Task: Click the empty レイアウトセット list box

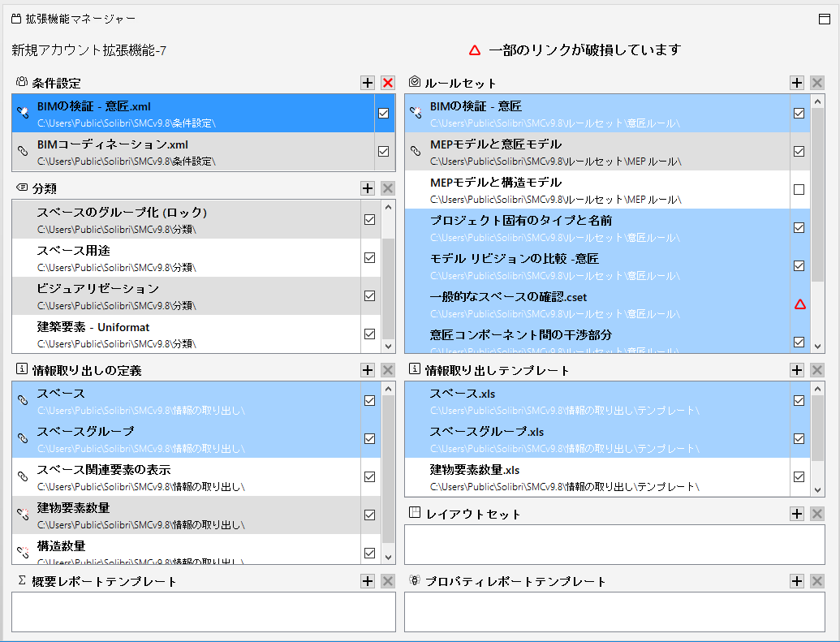Action: coord(614,545)
